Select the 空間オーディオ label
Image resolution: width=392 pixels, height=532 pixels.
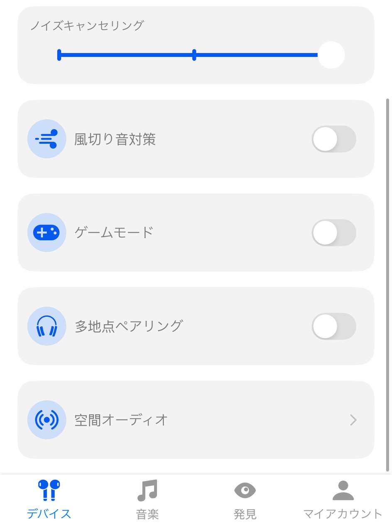pos(121,420)
